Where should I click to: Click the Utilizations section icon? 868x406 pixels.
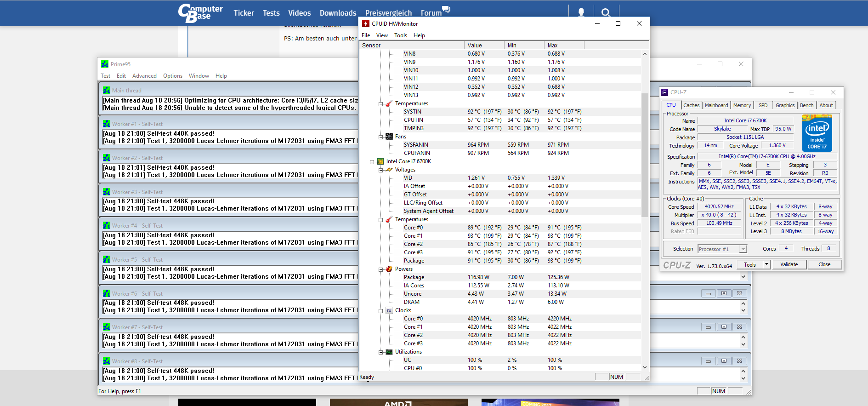tap(389, 352)
